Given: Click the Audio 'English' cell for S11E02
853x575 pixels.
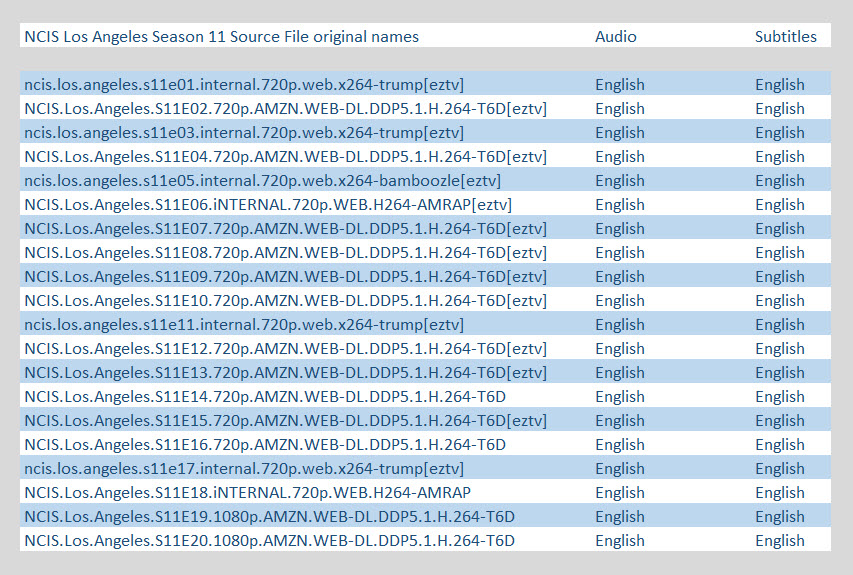Looking at the screenshot, I should (x=620, y=109).
